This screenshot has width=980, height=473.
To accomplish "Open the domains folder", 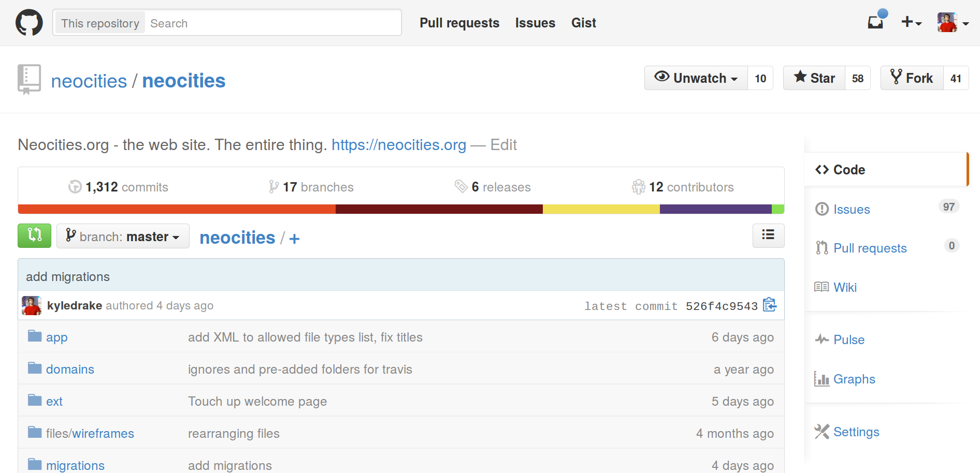I will [x=70, y=369].
